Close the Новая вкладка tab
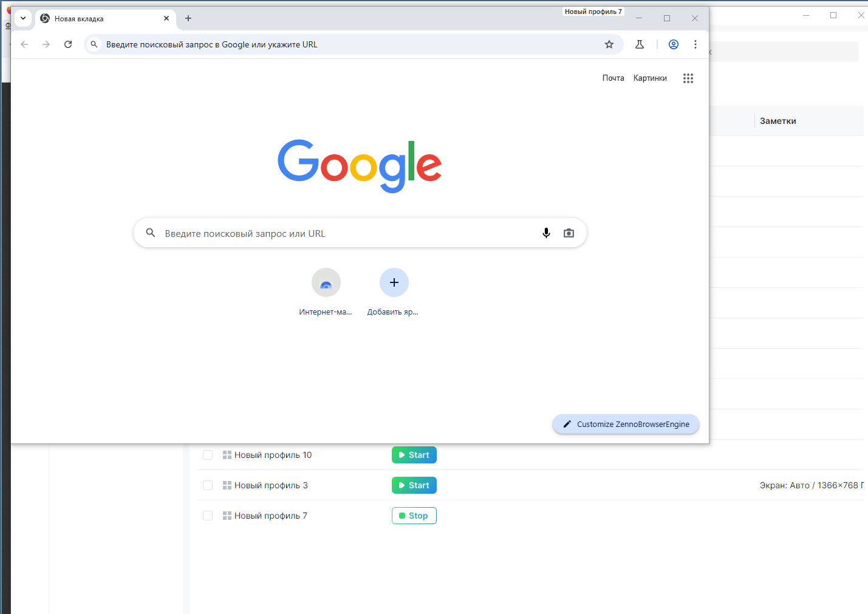 tap(166, 18)
